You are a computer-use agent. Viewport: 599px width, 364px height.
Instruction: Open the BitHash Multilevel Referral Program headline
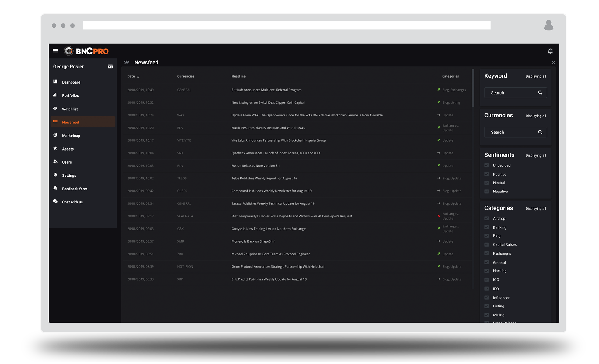(266, 90)
